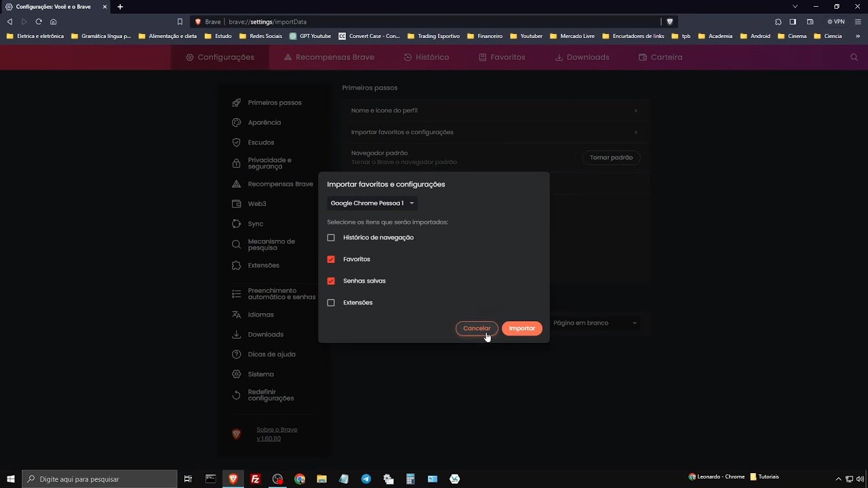This screenshot has height=488, width=868.
Task: Switch to the Histórico tab
Action: point(426,58)
